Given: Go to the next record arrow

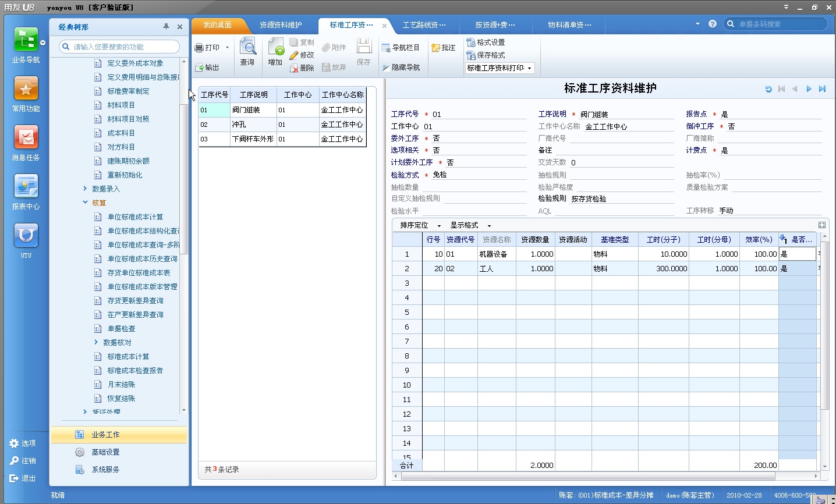Looking at the screenshot, I should 809,89.
